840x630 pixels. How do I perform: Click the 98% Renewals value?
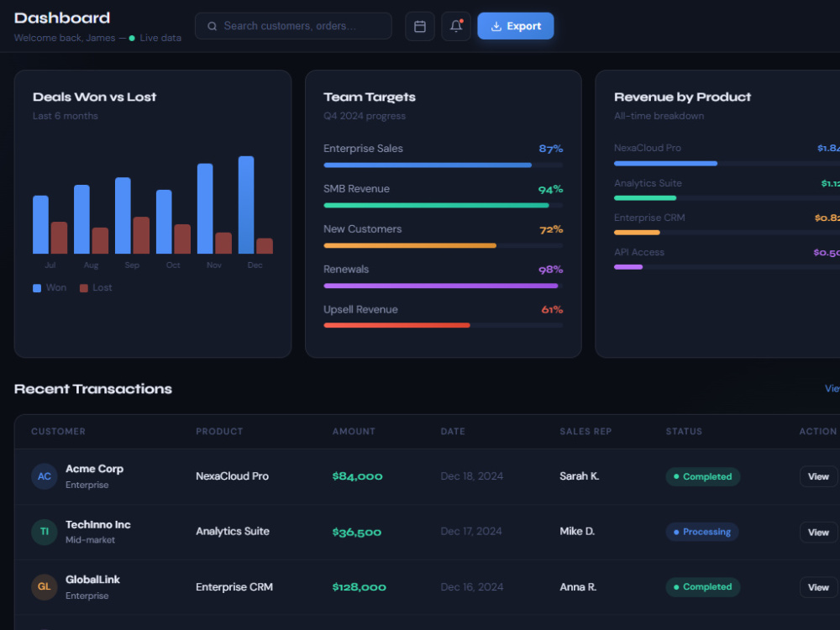(x=551, y=270)
